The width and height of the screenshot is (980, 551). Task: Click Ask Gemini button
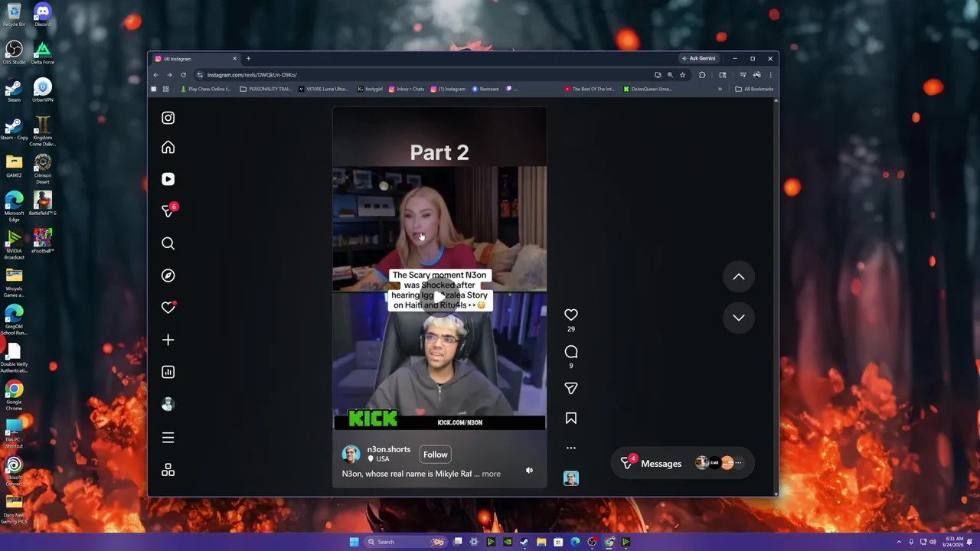tap(698, 58)
